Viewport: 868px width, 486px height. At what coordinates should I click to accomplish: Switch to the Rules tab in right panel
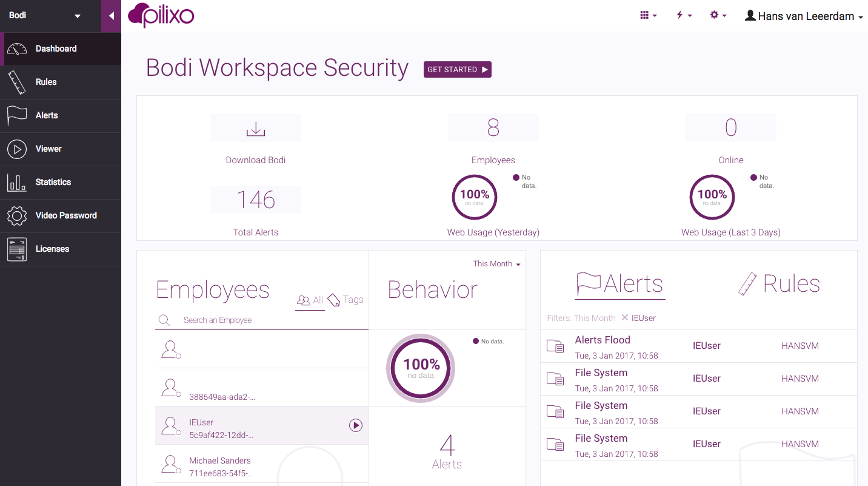[779, 284]
